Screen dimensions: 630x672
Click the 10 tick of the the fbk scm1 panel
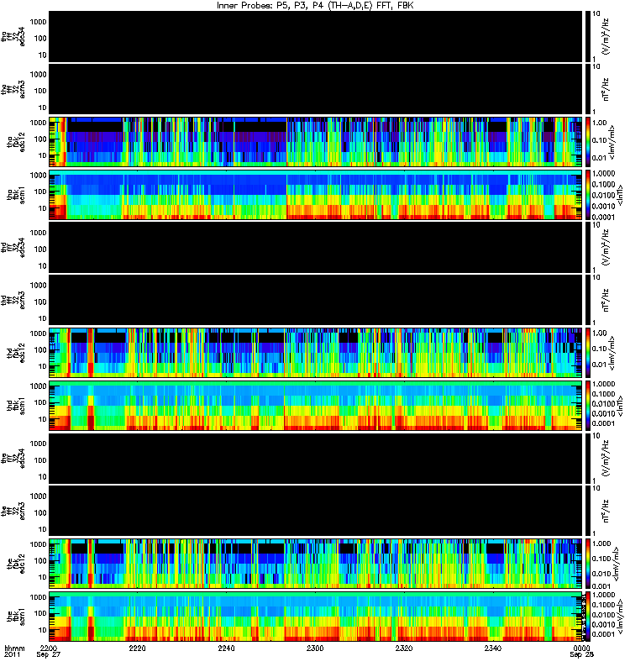[43, 630]
